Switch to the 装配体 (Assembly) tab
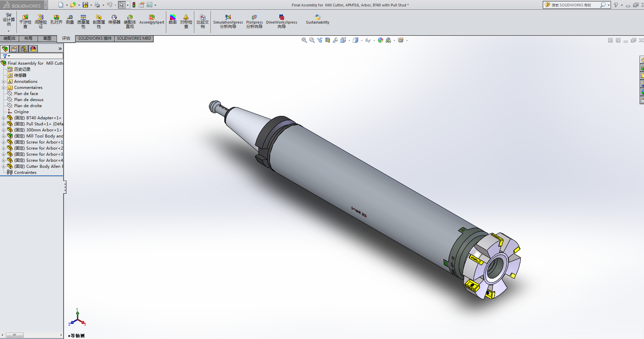Image resolution: width=644 pixels, height=339 pixels. point(9,38)
